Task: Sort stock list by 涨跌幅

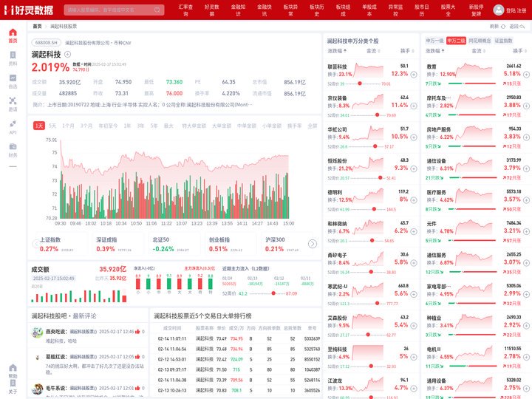Action: pyautogui.click(x=337, y=51)
